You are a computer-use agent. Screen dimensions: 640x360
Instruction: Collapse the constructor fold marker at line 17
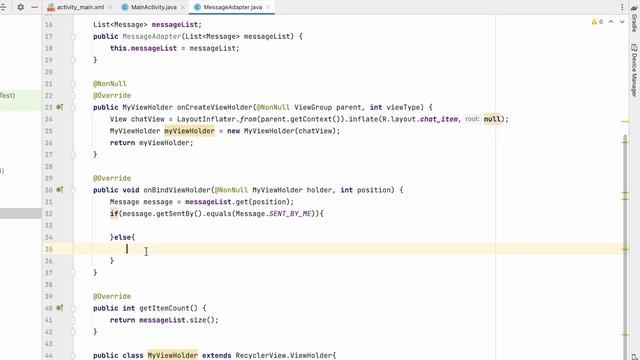pyautogui.click(x=73, y=36)
